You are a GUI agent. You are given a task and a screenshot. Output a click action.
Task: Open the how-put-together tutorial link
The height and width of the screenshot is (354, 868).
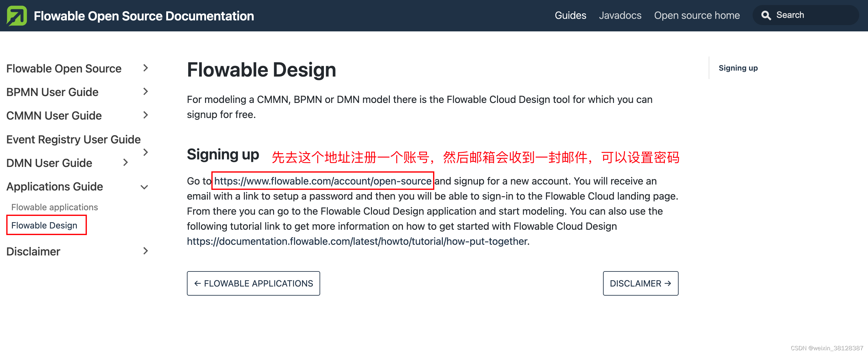357,241
